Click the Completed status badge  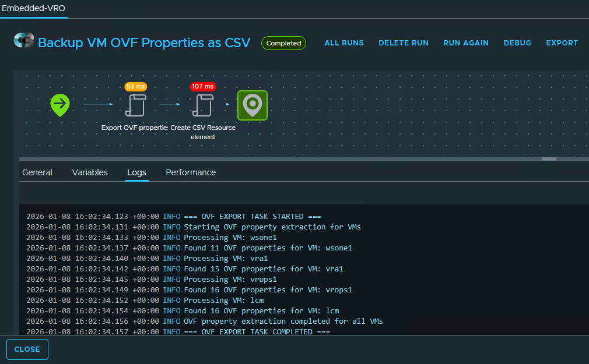coord(283,43)
